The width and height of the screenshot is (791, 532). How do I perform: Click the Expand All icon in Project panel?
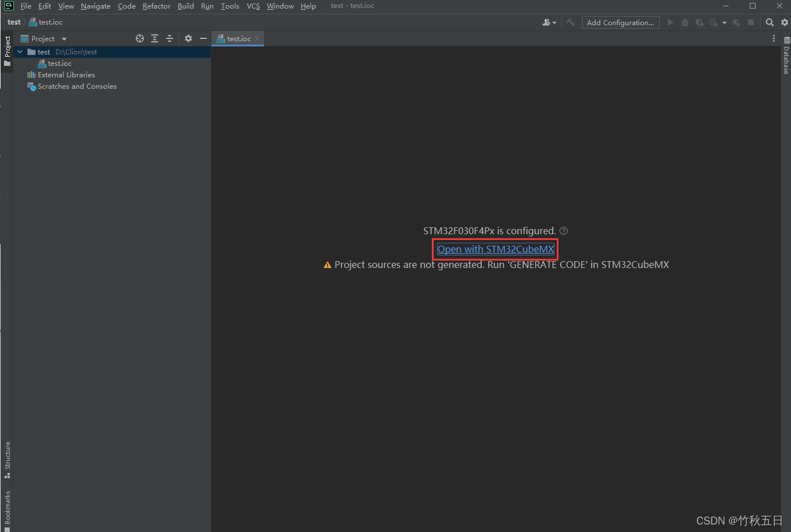155,38
